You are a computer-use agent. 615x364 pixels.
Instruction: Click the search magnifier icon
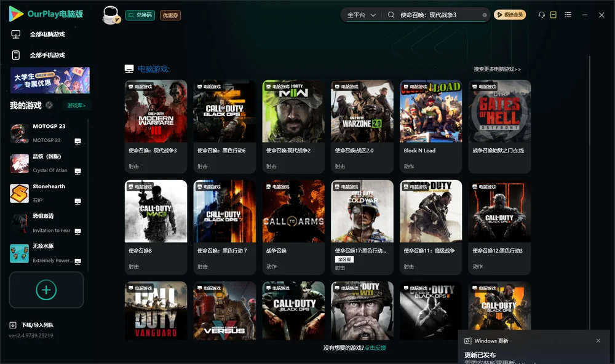(391, 15)
